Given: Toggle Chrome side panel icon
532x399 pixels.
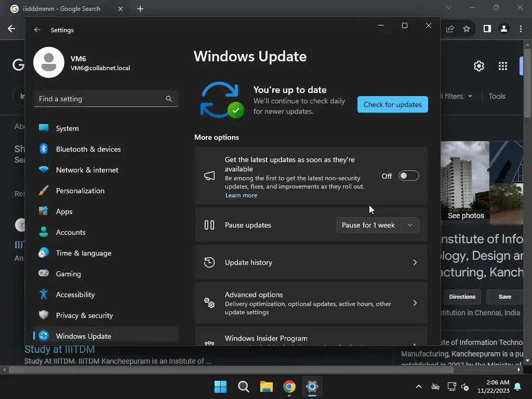Looking at the screenshot, I should coord(487,29).
